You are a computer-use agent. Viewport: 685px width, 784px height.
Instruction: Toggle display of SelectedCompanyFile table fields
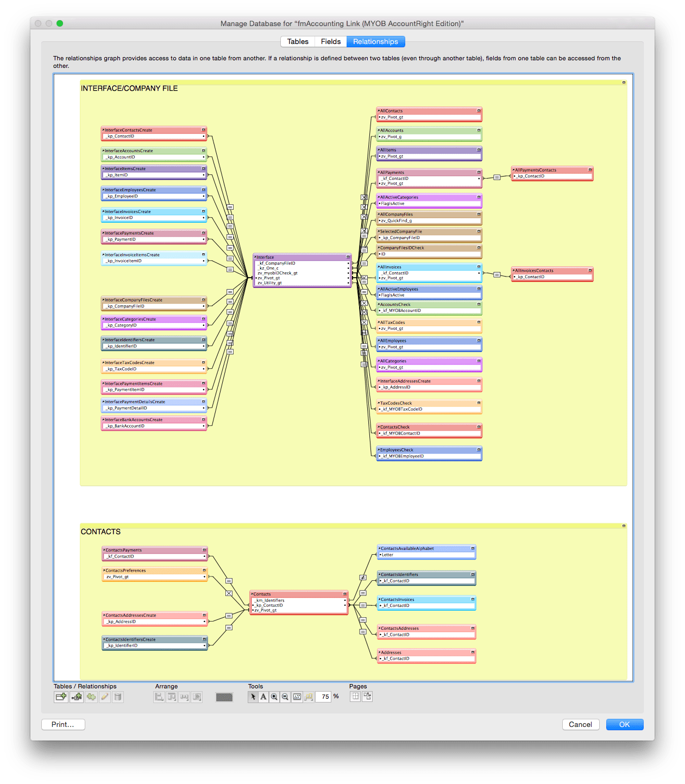click(x=479, y=231)
